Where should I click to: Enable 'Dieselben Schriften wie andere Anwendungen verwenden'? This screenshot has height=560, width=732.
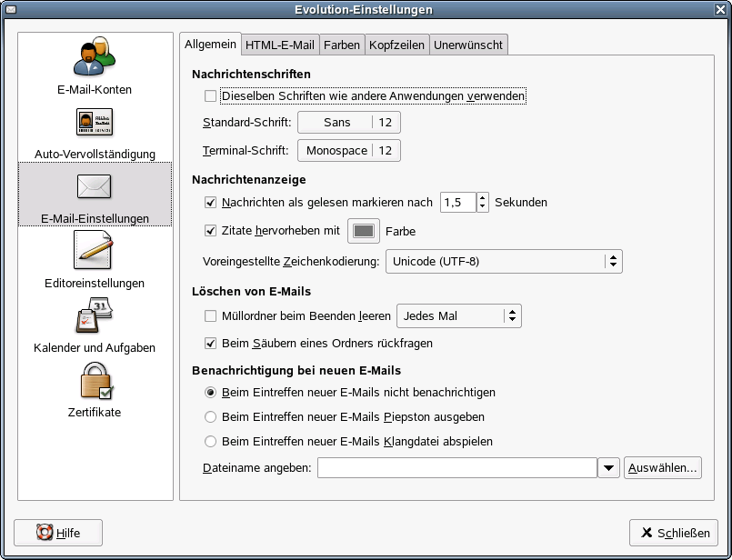208,95
